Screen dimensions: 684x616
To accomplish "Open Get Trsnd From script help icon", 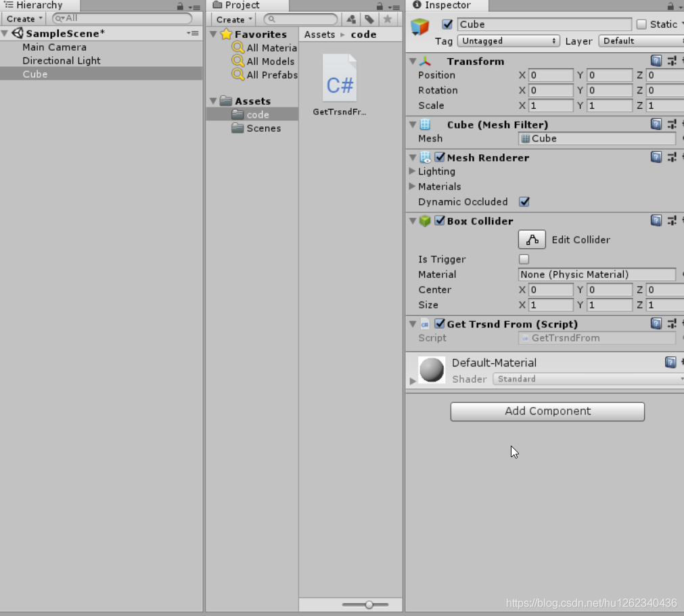I will tap(656, 323).
